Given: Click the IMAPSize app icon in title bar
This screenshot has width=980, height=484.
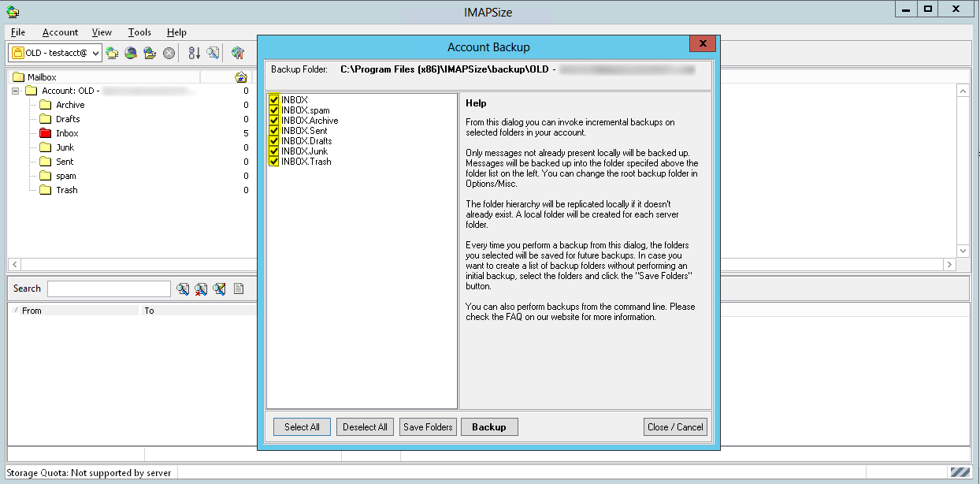Looking at the screenshot, I should (x=13, y=11).
